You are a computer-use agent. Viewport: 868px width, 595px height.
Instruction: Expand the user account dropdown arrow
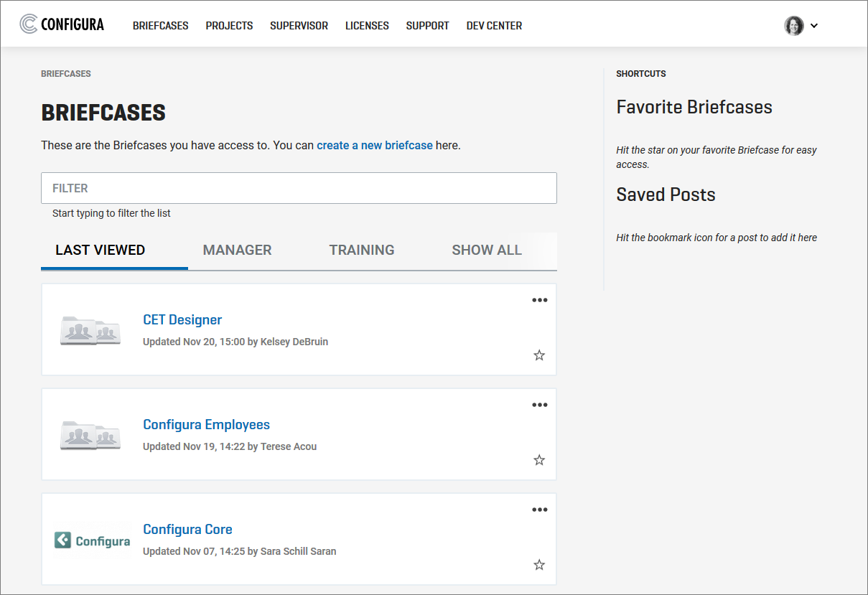tap(814, 26)
